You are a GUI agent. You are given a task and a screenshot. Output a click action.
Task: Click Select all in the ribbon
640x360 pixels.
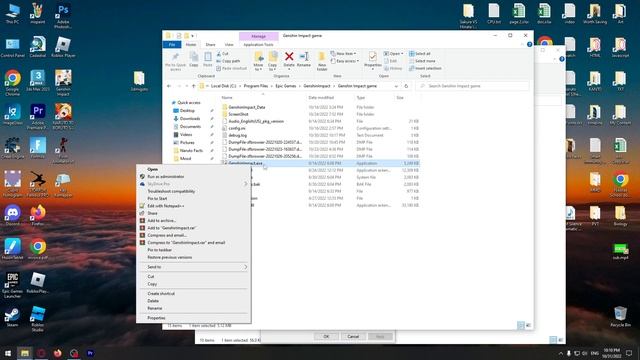click(x=420, y=54)
